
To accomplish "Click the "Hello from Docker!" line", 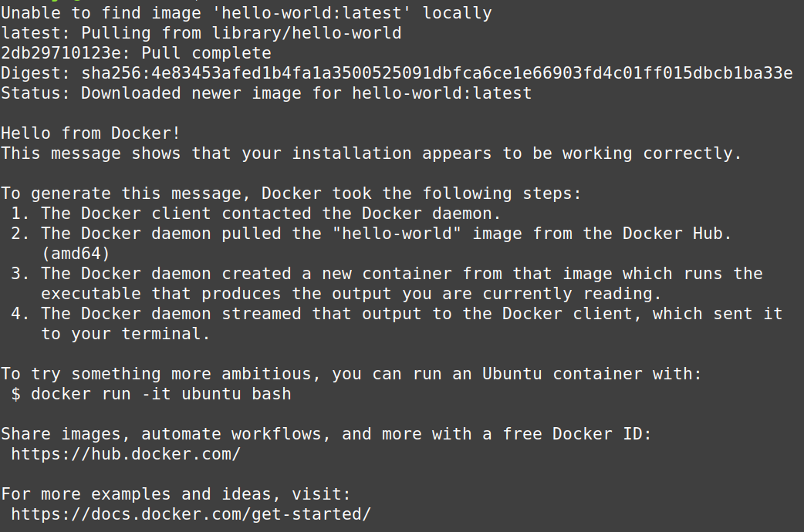I will point(91,133).
